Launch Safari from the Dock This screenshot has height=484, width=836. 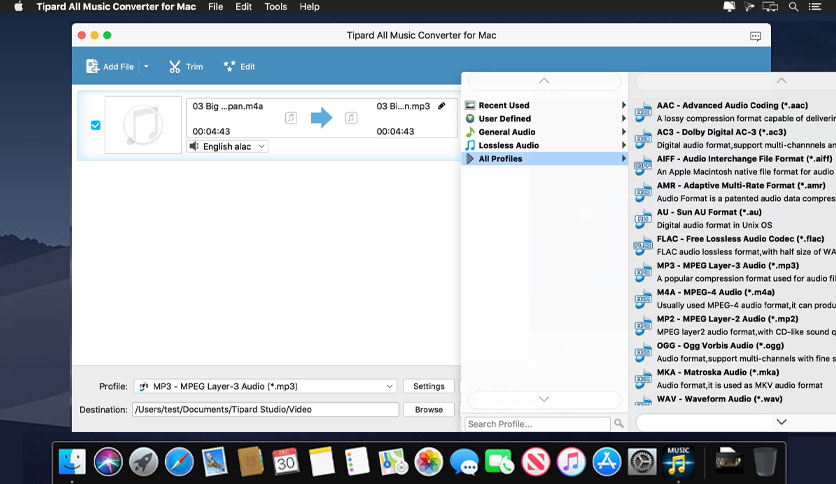(179, 461)
